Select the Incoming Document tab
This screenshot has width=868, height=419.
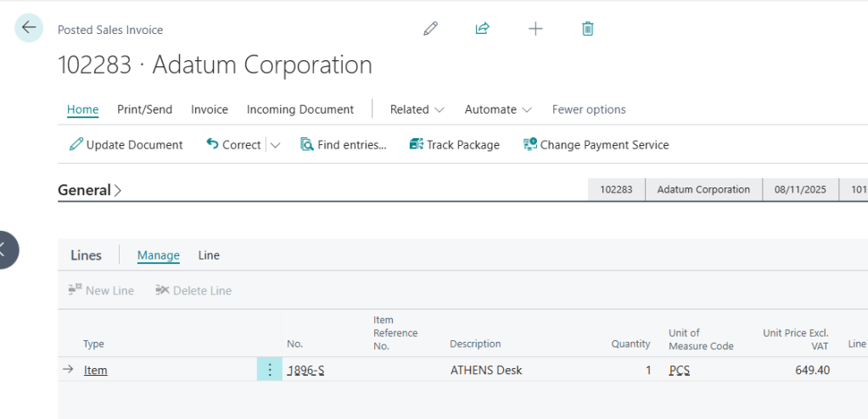(300, 109)
